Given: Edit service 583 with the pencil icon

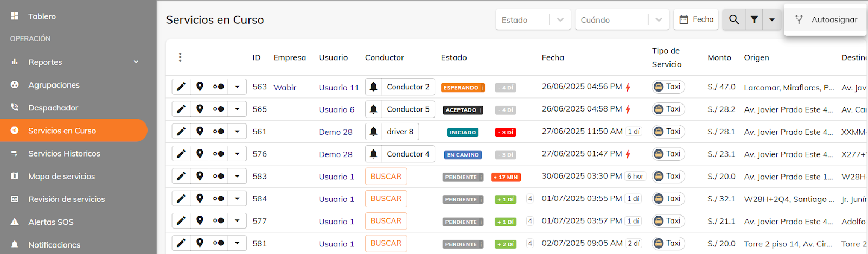Looking at the screenshot, I should (x=181, y=176).
